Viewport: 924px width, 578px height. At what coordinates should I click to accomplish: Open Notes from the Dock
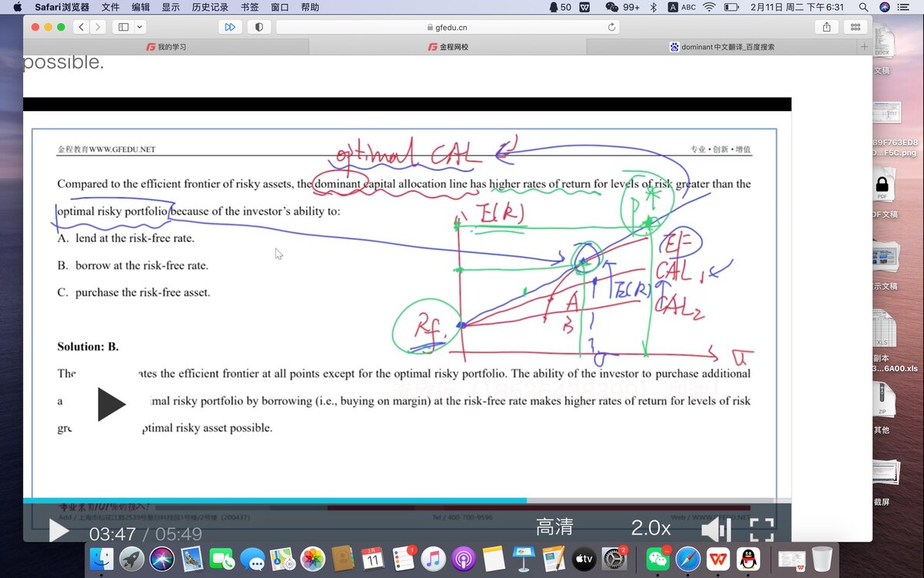click(494, 558)
